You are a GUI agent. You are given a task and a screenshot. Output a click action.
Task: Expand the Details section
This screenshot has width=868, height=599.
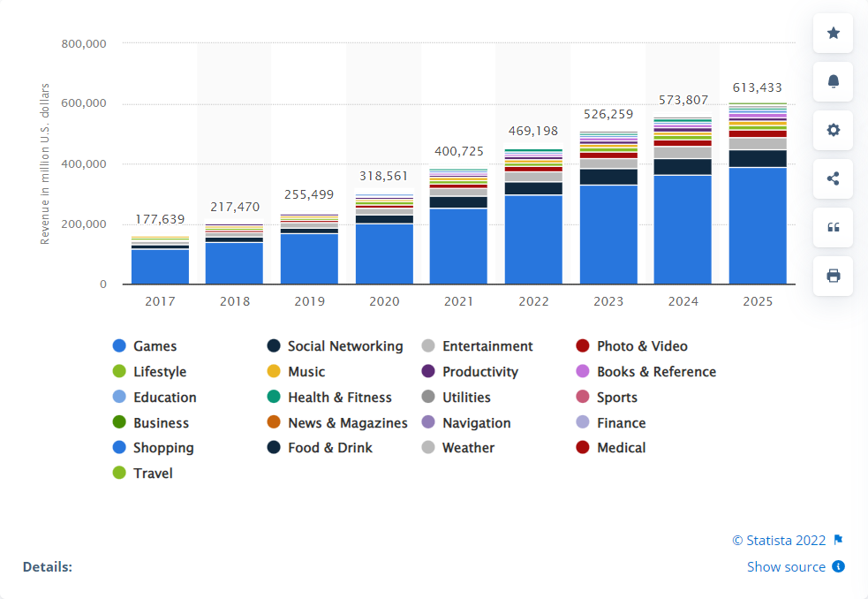(x=48, y=566)
